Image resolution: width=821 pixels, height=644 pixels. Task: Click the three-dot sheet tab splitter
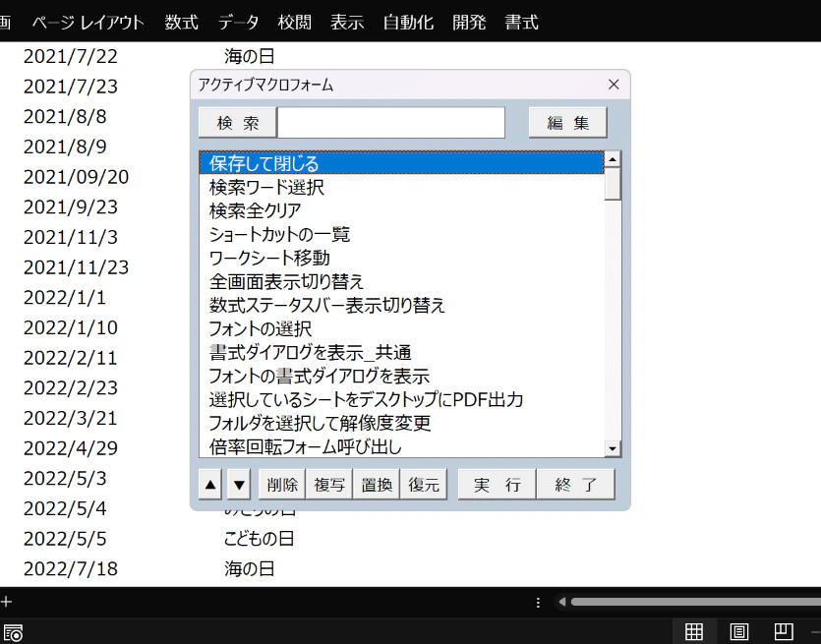(x=538, y=603)
